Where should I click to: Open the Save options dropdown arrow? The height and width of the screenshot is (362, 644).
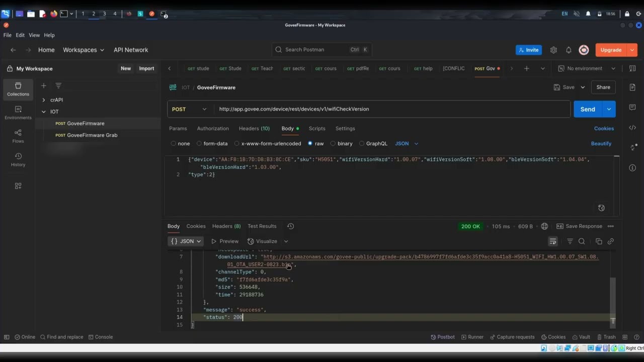pos(583,87)
